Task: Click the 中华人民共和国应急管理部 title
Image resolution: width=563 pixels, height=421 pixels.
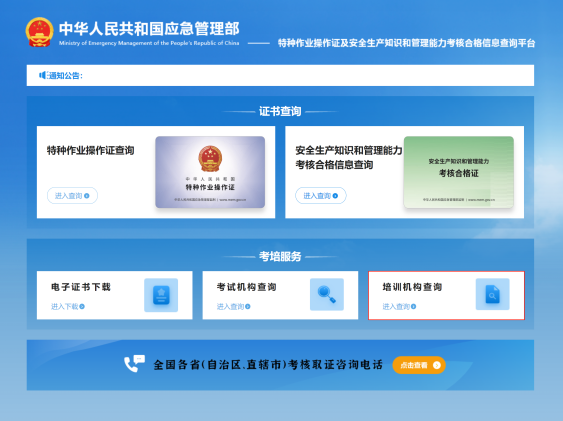Action: [x=149, y=29]
